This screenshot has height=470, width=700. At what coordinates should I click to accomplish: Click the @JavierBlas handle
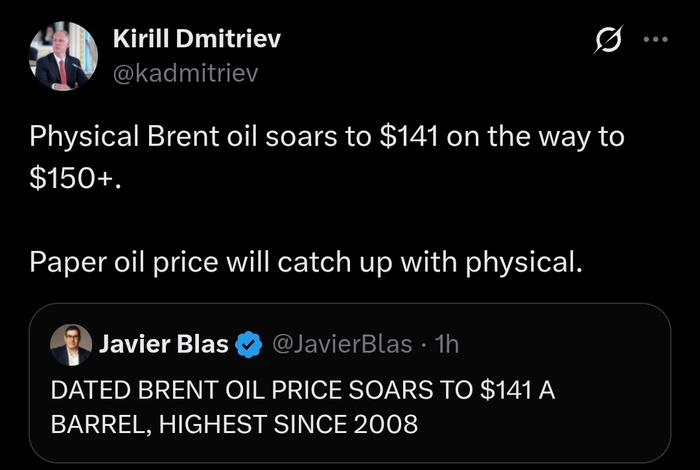tap(341, 345)
